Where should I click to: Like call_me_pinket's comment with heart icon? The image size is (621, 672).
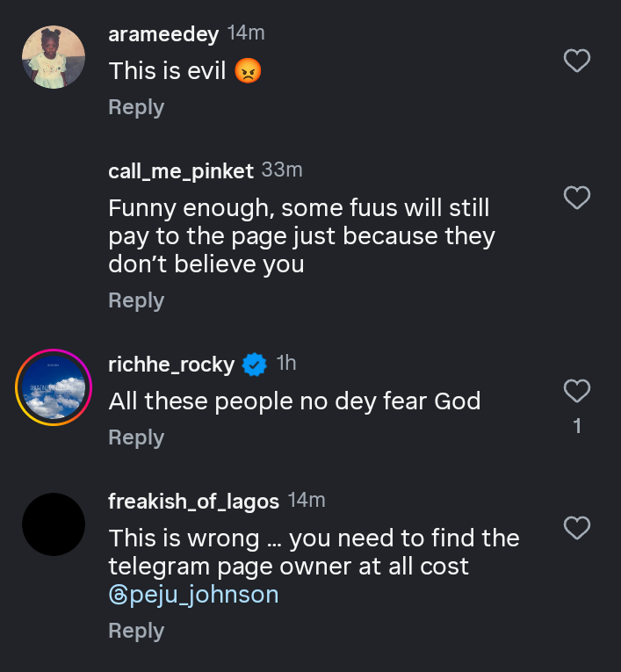click(576, 199)
